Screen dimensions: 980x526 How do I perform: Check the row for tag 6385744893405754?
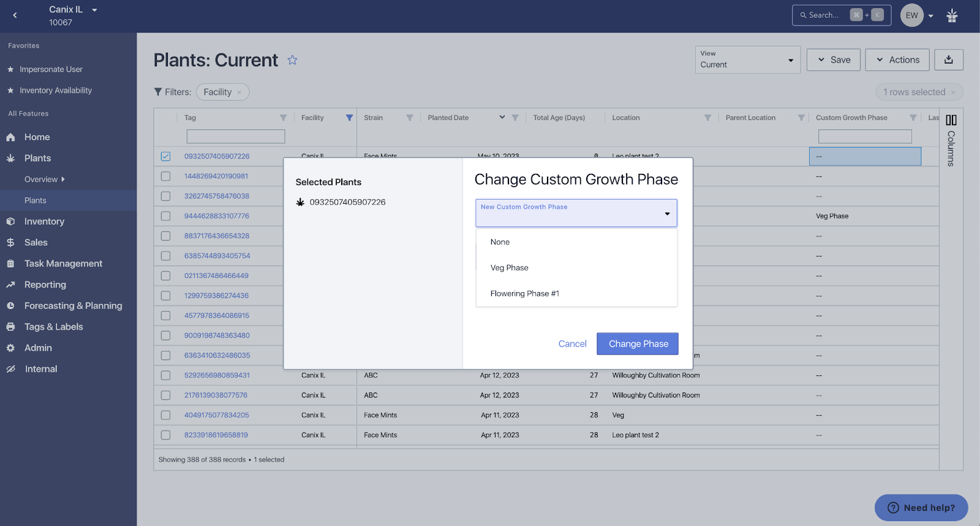point(165,256)
